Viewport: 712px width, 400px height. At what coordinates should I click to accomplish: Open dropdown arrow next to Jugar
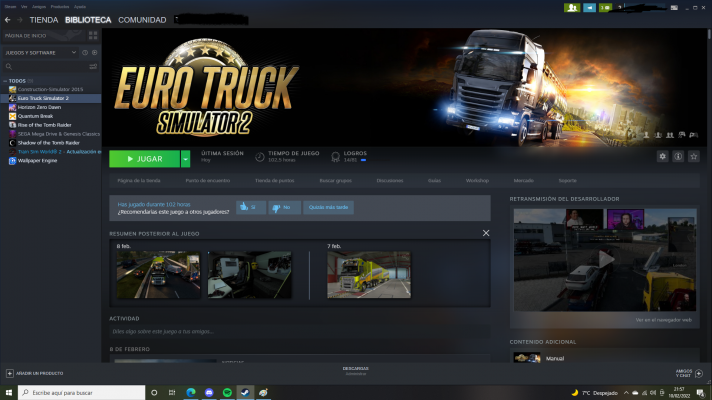tap(185, 158)
